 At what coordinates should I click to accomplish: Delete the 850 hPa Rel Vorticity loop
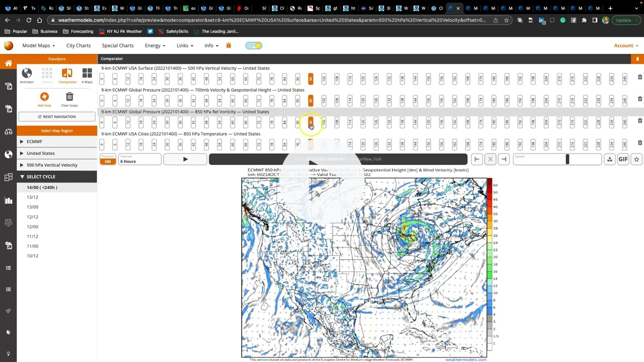pos(640,121)
